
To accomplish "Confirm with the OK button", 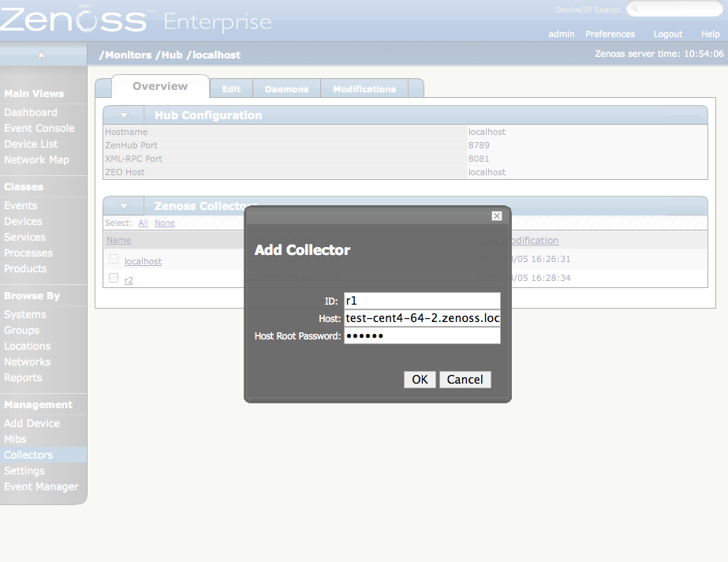I will (x=420, y=380).
